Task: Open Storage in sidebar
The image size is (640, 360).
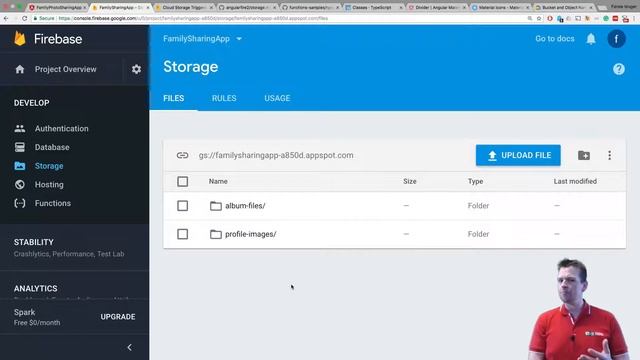Action: (x=49, y=166)
